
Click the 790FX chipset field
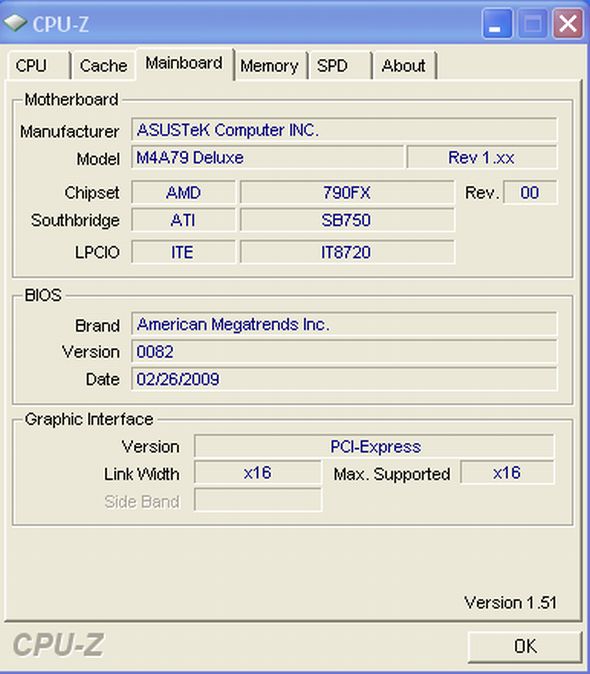click(347, 192)
